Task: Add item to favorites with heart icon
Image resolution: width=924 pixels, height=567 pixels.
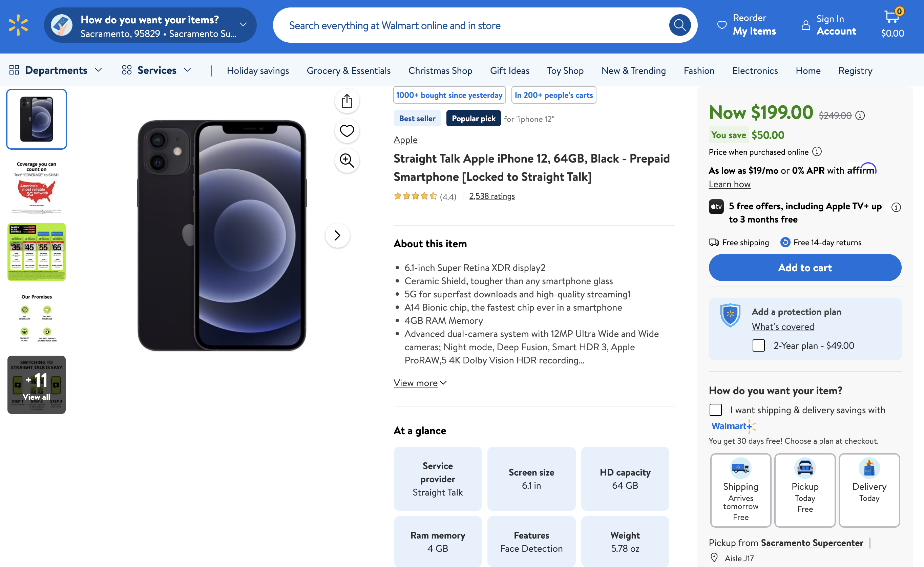Action: [x=347, y=131]
